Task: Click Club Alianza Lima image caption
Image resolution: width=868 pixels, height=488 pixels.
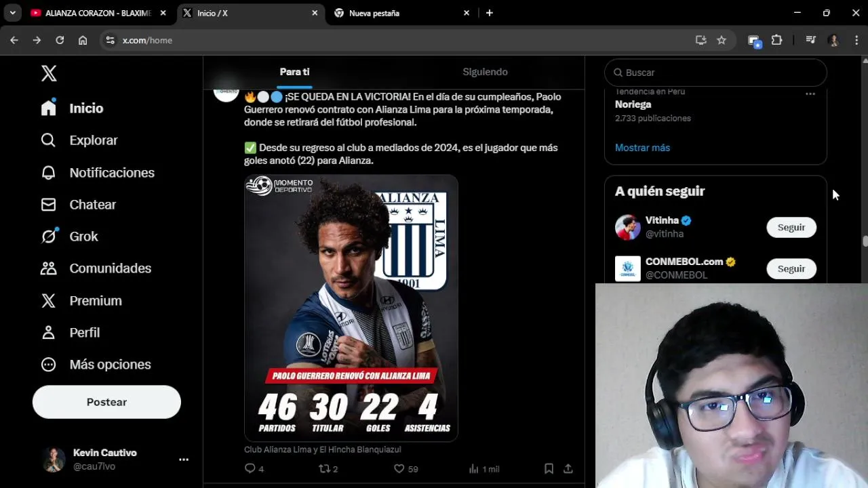Action: coord(323,449)
